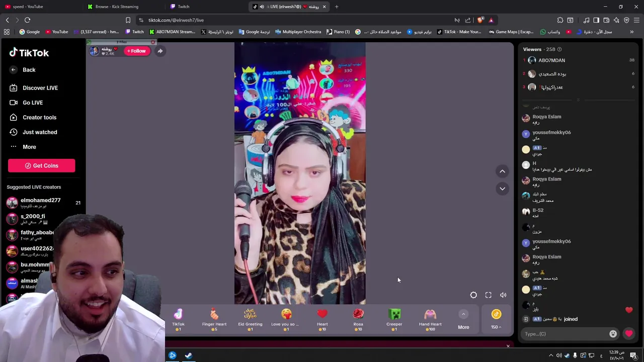Open taskbar volume control
Screen dimensions: 644x362
click(x=559, y=355)
